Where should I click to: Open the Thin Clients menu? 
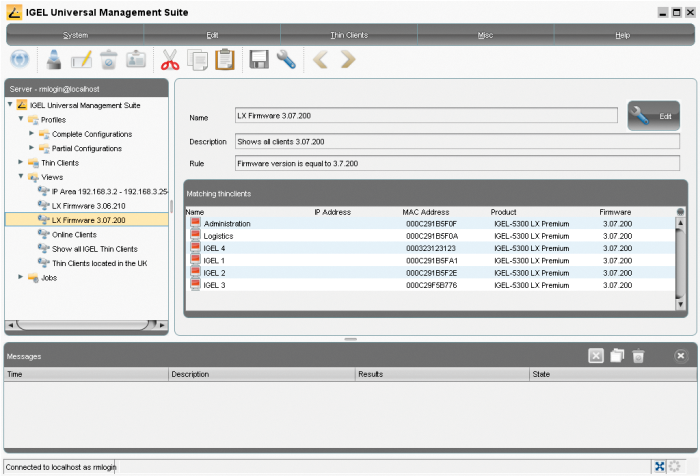349,35
